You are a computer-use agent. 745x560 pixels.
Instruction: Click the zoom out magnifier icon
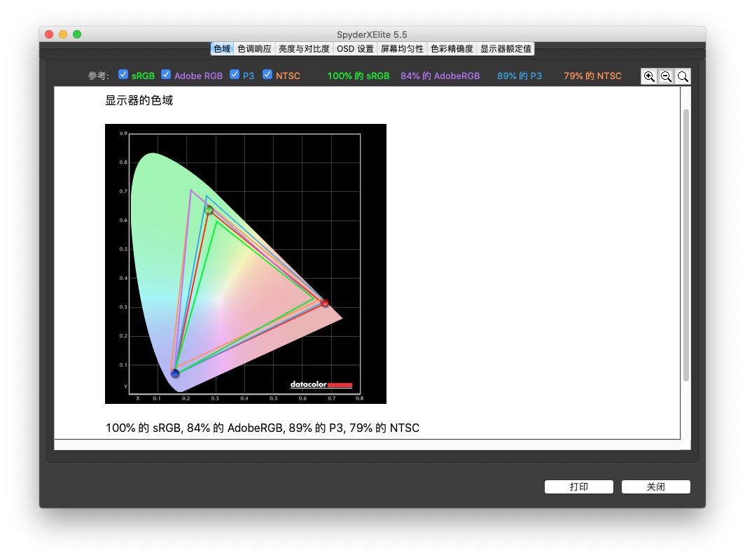coord(666,76)
